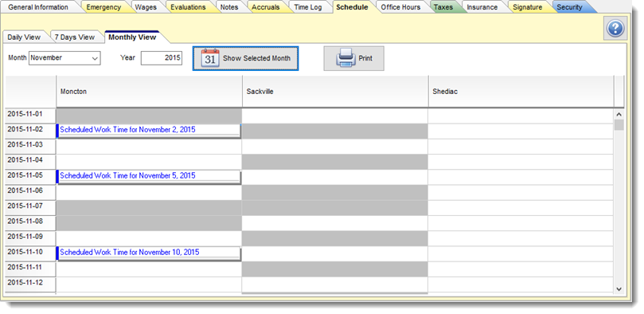Click the vertical scrollbar thumb
Image resolution: width=644 pixels, height=314 pixels.
tap(619, 125)
